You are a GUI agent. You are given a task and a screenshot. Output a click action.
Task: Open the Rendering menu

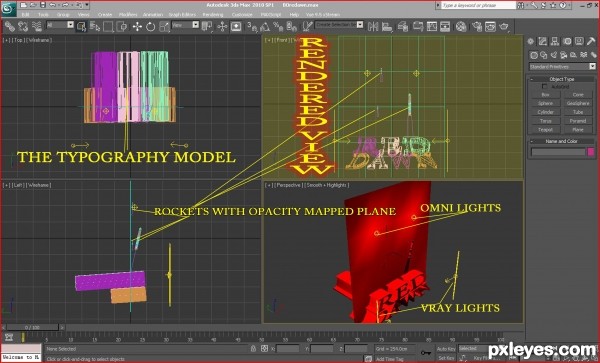tap(213, 15)
